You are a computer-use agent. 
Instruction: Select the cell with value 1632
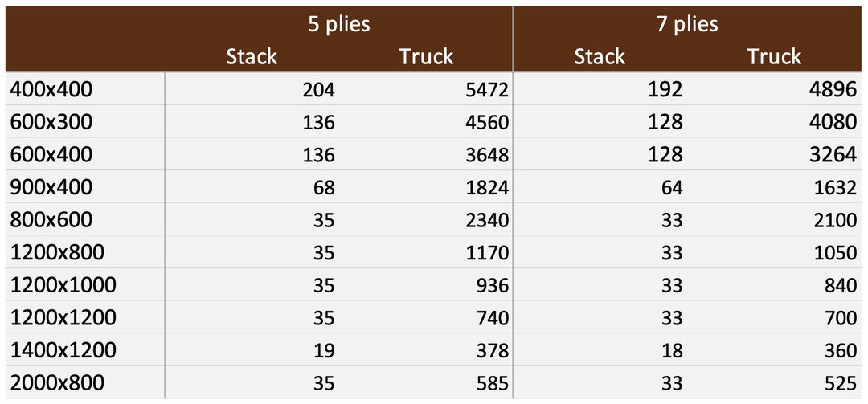coord(835,188)
